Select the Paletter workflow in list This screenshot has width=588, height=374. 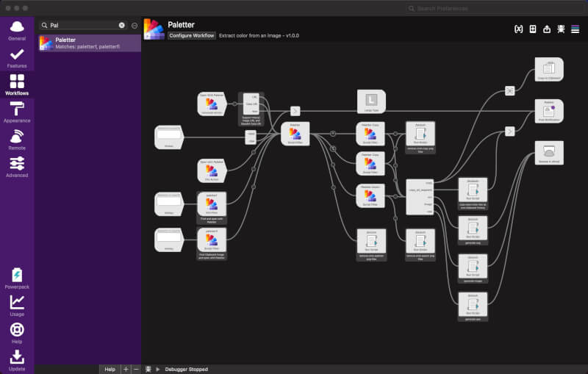pos(89,43)
